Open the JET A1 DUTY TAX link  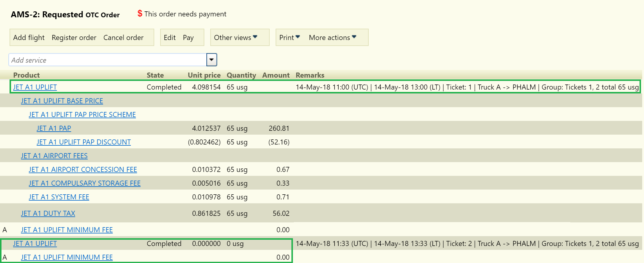point(48,213)
